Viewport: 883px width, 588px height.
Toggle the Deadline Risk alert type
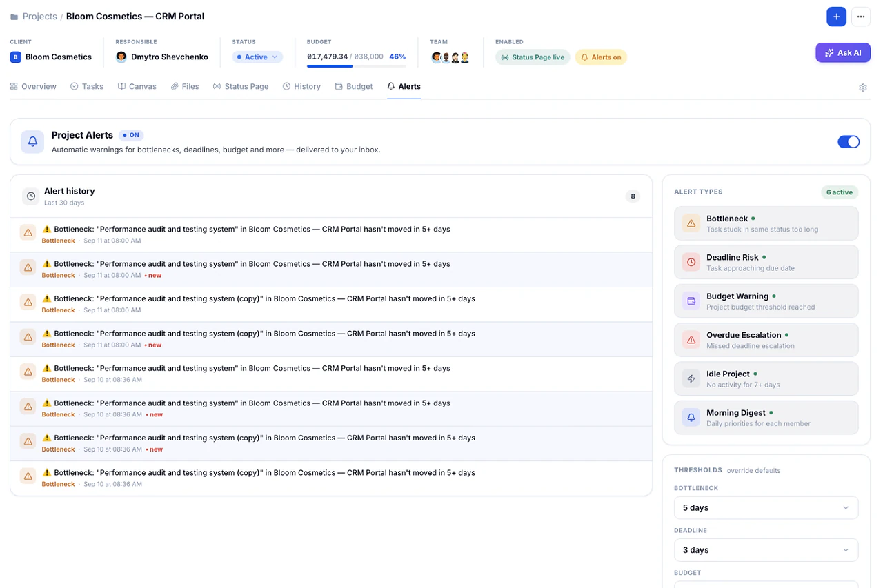point(766,262)
